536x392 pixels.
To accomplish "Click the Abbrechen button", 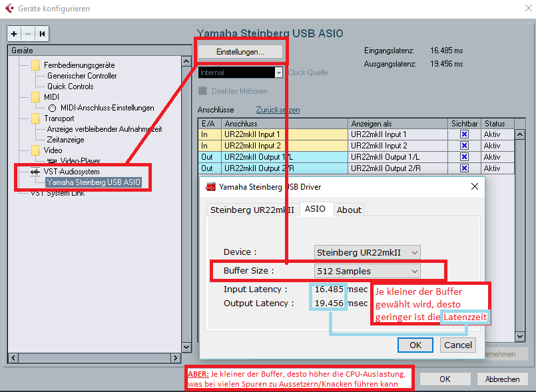I will [502, 379].
